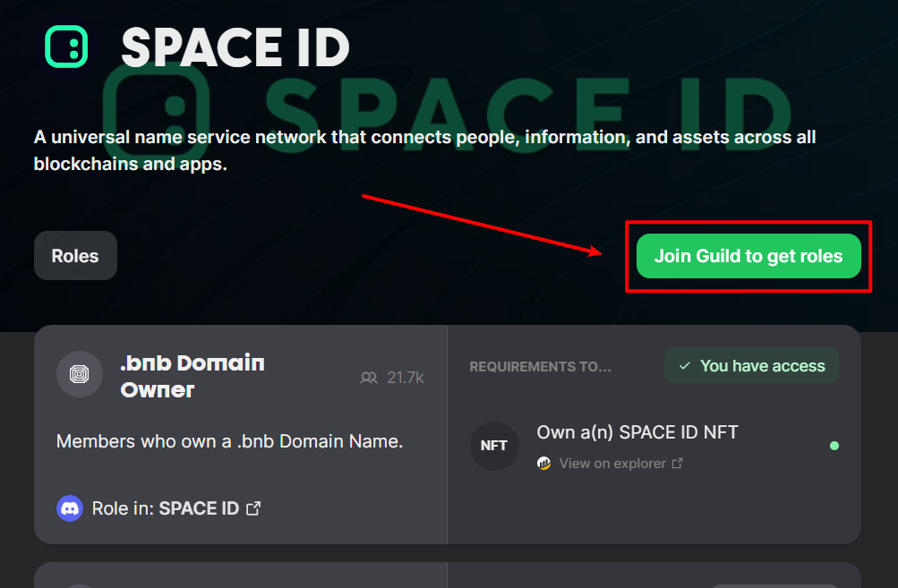898x588 pixels.
Task: Click the SPACE ID logo icon
Action: 67,47
